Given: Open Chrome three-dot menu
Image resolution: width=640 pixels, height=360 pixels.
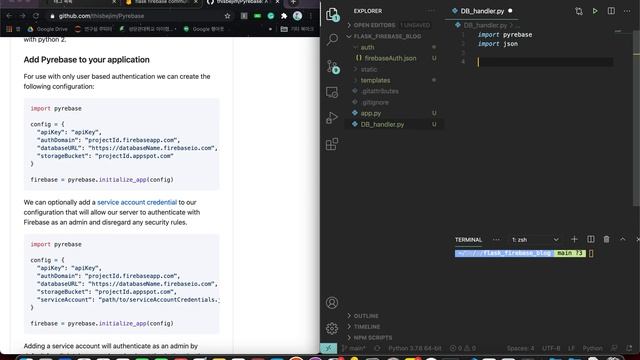Looking at the screenshot, I should click(x=311, y=16).
